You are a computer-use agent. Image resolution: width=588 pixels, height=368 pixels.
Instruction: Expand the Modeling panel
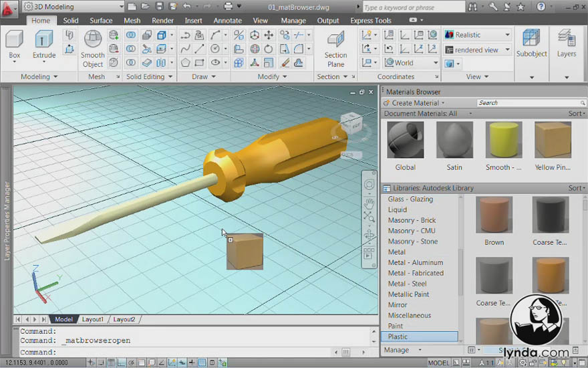point(39,76)
